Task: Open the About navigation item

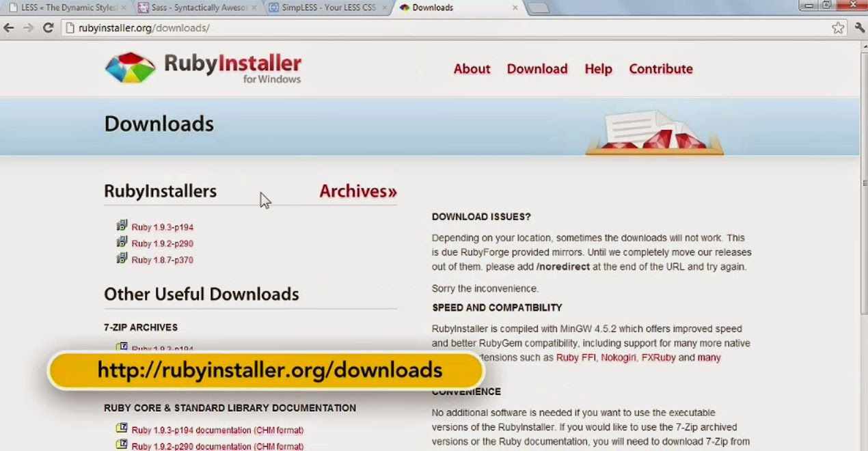Action: 472,68
